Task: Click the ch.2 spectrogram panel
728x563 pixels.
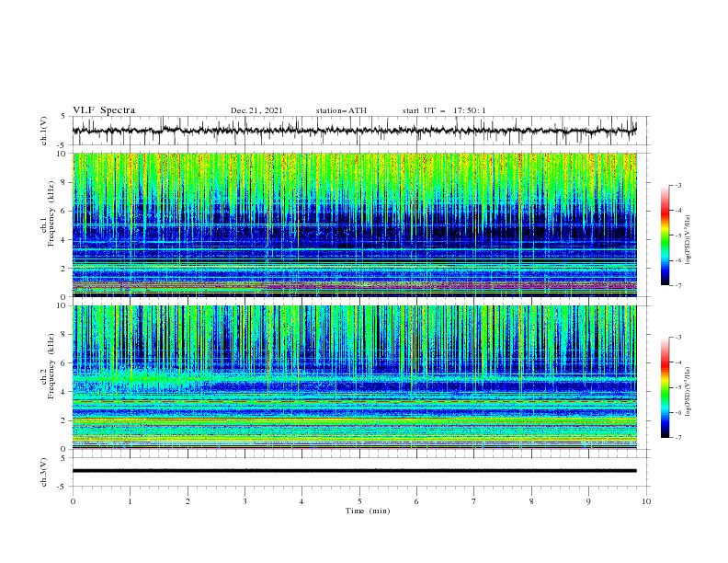Action: [x=354, y=377]
